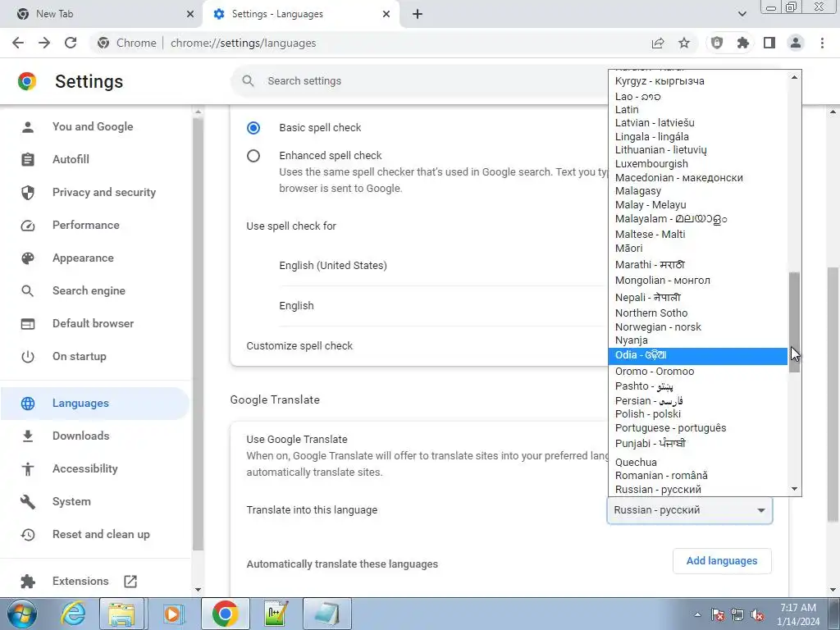Choose Lithuanian - lietuvių option
The width and height of the screenshot is (840, 630).
(x=697, y=150)
